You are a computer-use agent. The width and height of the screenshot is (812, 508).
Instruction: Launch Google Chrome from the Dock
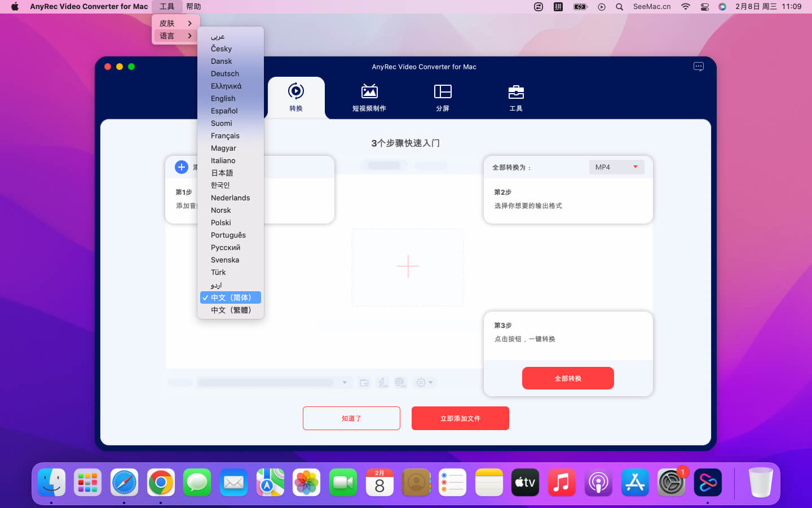click(x=161, y=483)
